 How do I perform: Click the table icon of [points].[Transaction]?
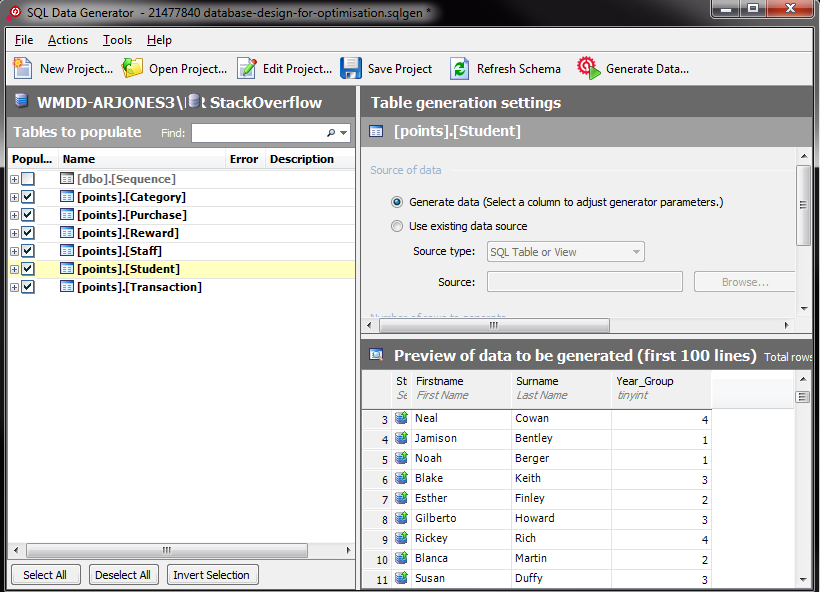coord(67,287)
